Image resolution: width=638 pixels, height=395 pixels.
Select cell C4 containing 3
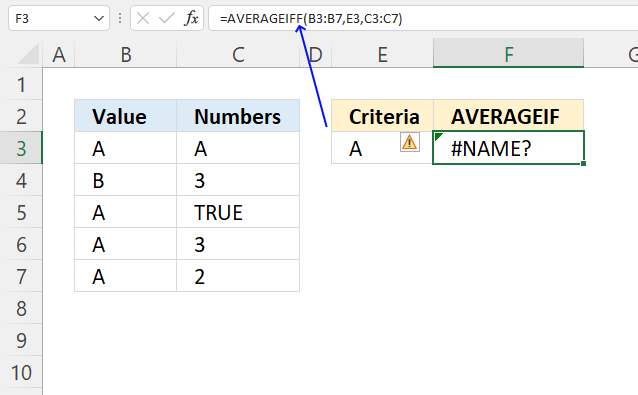(x=238, y=180)
